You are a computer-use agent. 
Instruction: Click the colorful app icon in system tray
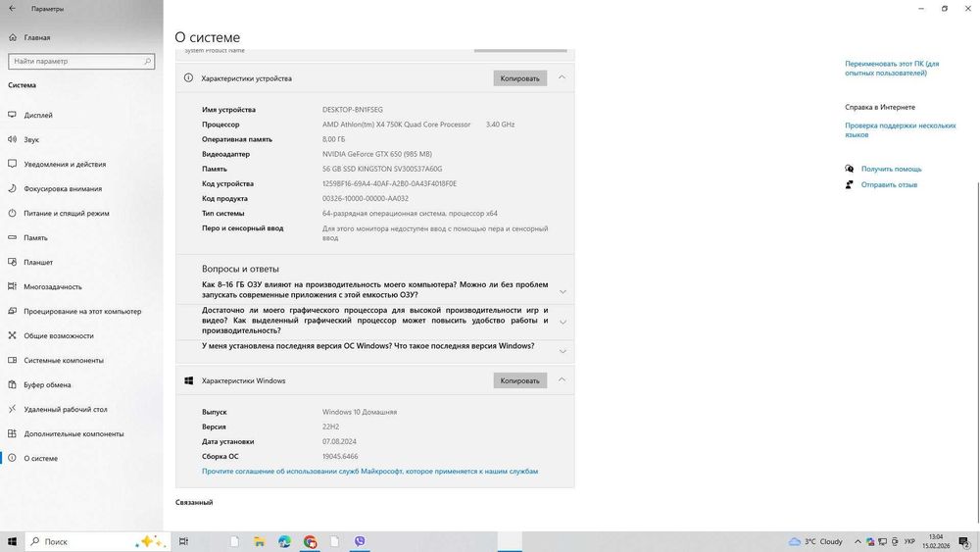[x=870, y=541]
